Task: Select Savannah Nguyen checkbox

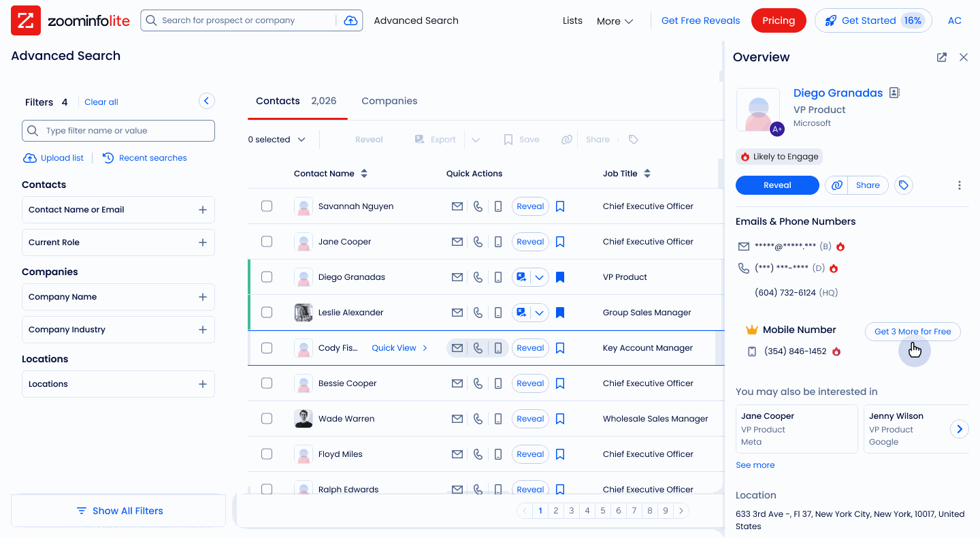Action: (267, 206)
